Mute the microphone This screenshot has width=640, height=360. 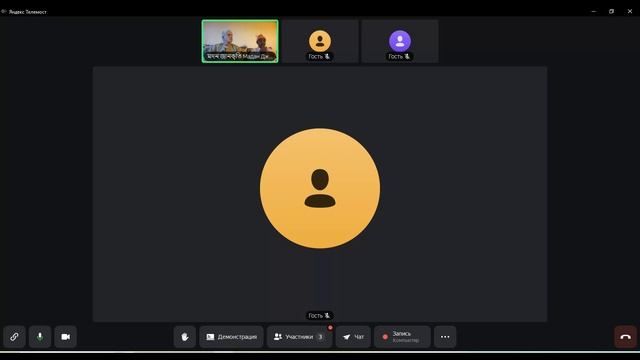coord(40,337)
